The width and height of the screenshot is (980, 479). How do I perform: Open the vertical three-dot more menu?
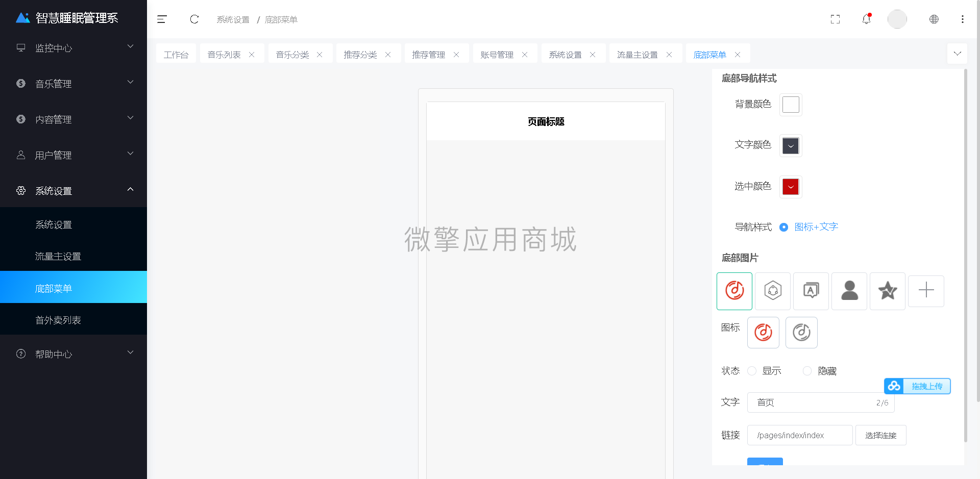coord(963,19)
